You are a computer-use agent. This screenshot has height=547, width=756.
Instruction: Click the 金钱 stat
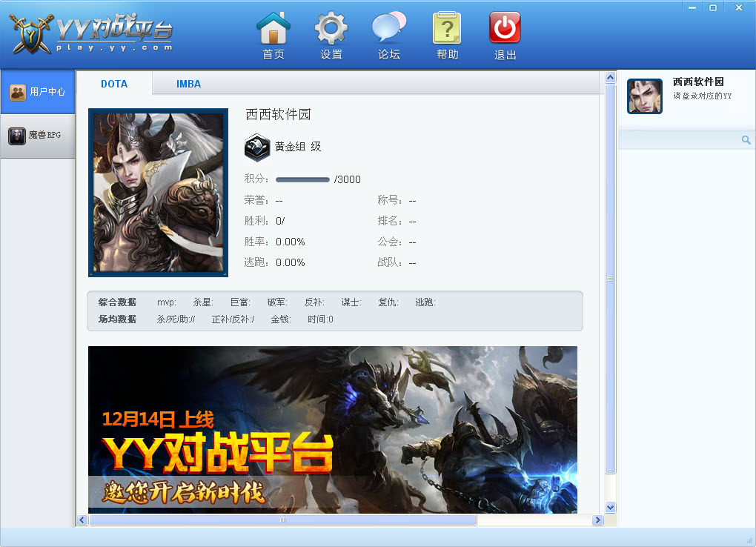[x=281, y=319]
